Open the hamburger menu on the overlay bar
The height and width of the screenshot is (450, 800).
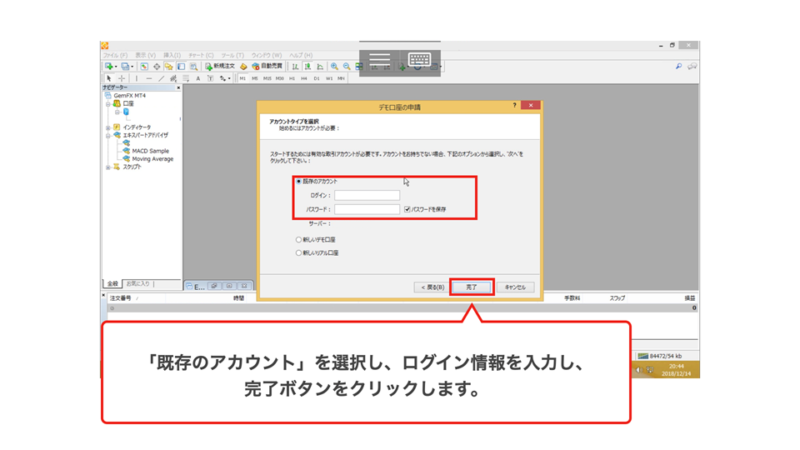[x=380, y=60]
